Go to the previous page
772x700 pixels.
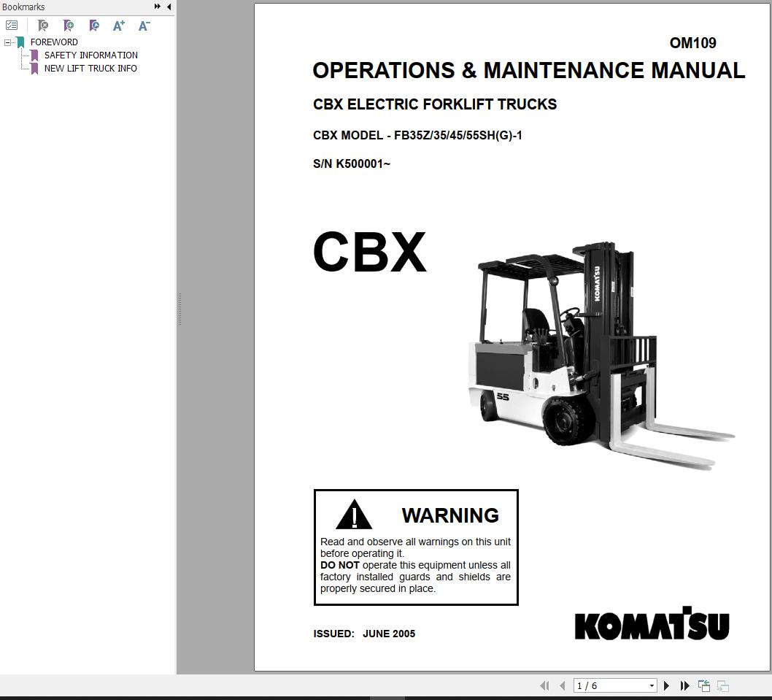563,685
